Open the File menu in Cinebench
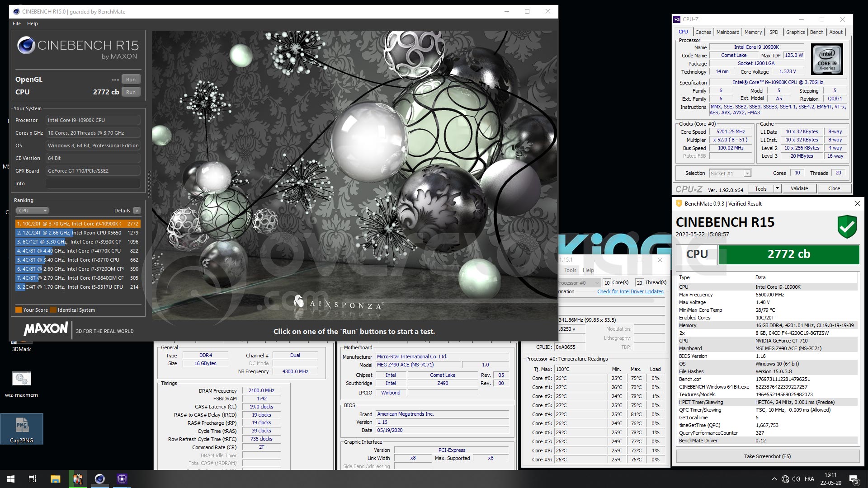Screen dimensions: 868x488 click(17, 23)
